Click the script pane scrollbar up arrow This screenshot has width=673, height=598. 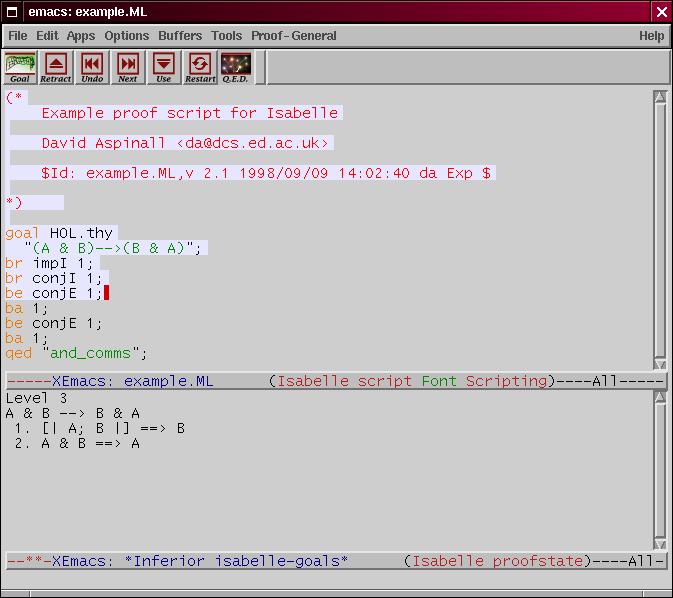[660, 98]
